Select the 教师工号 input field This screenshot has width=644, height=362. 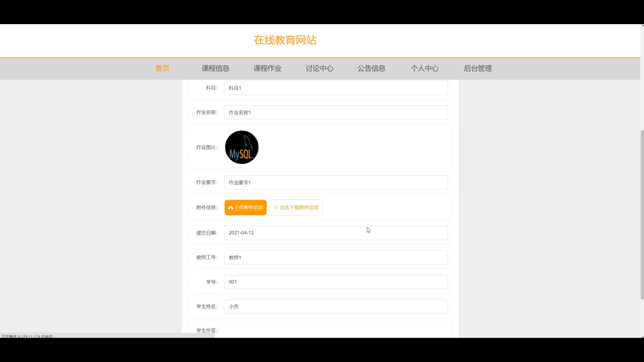tap(336, 257)
